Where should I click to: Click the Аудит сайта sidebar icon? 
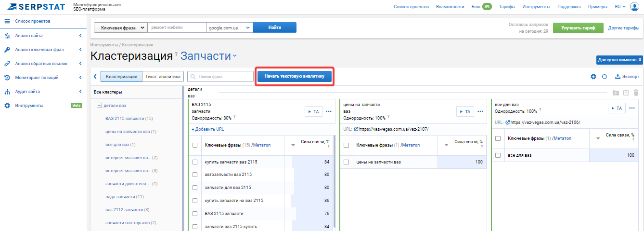(x=7, y=92)
